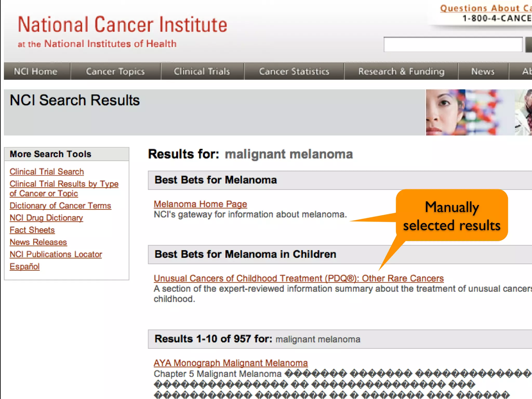Screen dimensions: 532x399
Task: Open Clinical Trial Results by Type link
Action: (x=64, y=184)
